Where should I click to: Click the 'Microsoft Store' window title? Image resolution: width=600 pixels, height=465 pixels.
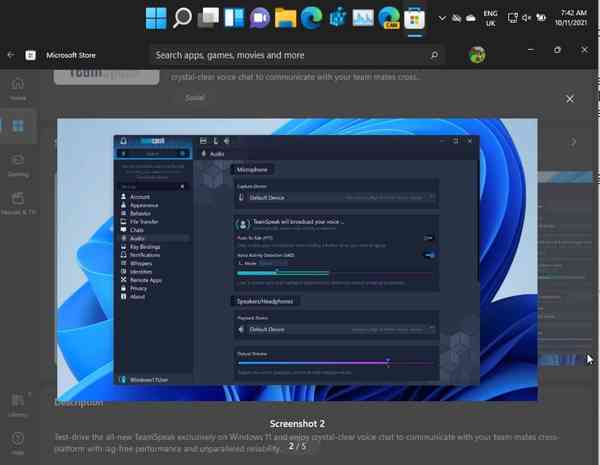point(71,55)
